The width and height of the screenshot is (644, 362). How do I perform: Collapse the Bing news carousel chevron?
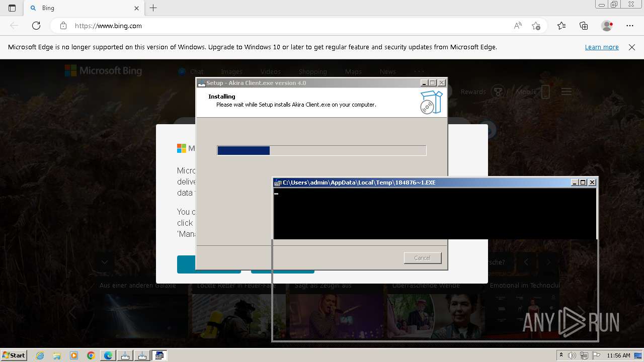(105, 262)
